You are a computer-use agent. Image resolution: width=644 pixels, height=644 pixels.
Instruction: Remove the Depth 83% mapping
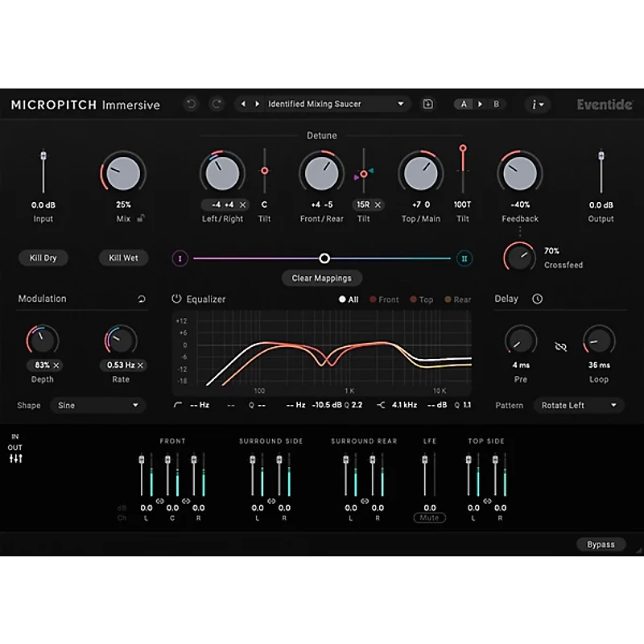tap(56, 365)
